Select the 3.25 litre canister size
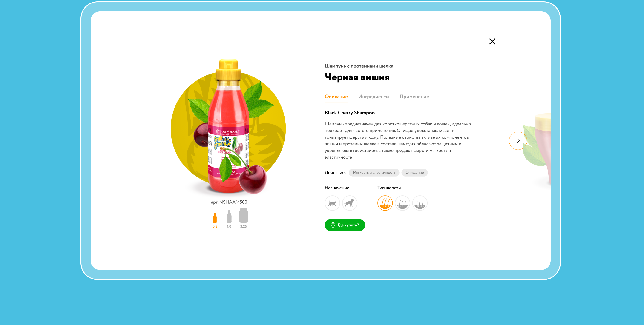 pos(244,218)
